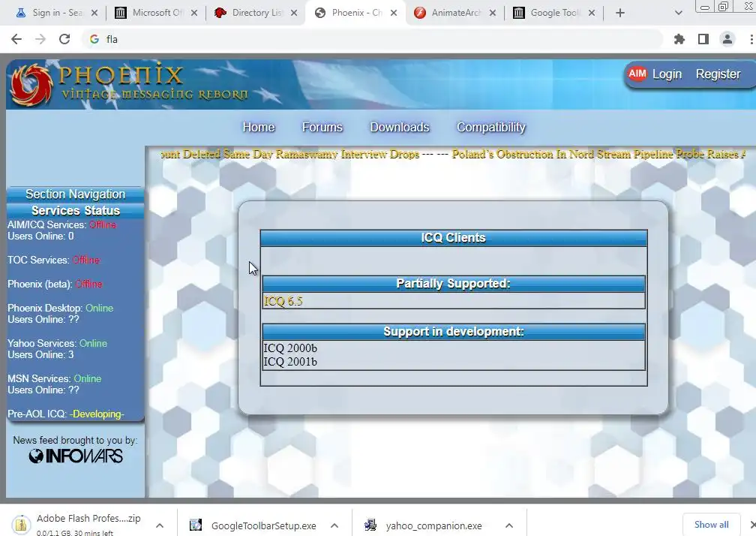Open the profile avatar menu
The width and height of the screenshot is (756, 536).
coord(727,39)
